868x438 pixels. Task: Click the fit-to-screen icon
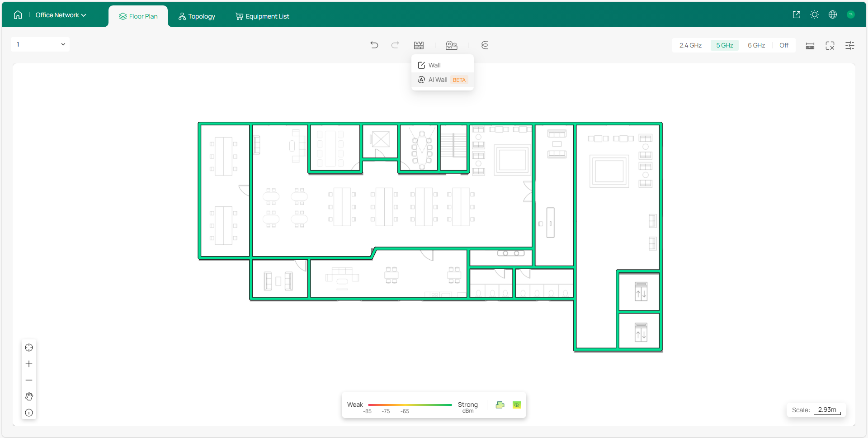[x=830, y=46]
